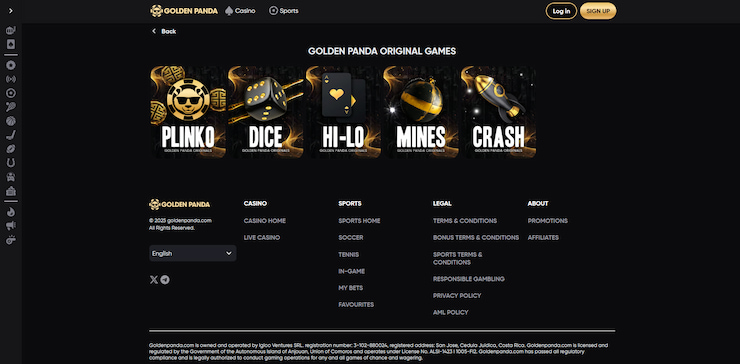The height and width of the screenshot is (364, 740).
Task: Open the Plinko game thumbnail
Action: coord(188,112)
